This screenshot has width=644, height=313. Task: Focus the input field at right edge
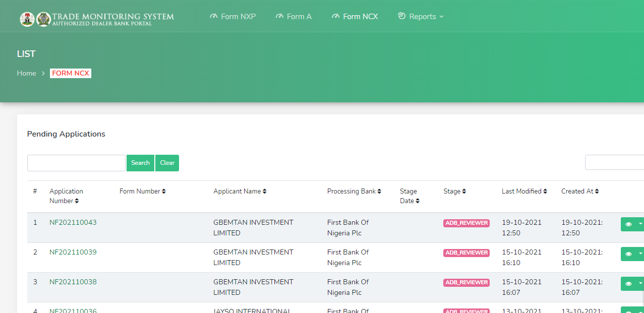[614, 162]
